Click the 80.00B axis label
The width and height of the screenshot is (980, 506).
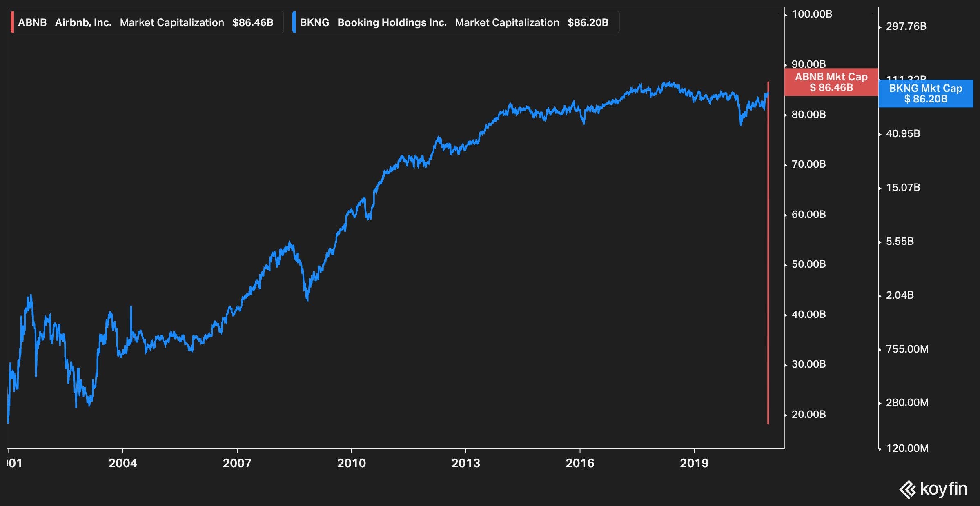[808, 114]
